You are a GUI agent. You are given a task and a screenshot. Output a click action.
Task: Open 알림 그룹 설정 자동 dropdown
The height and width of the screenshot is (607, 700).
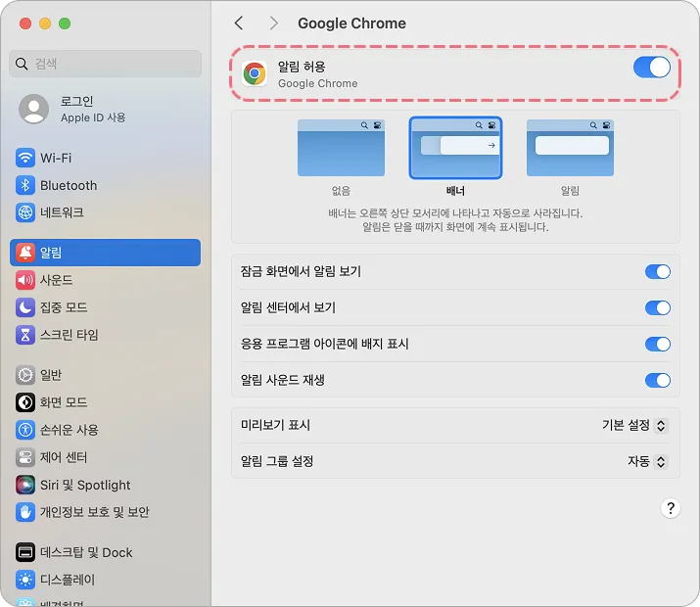(x=647, y=461)
